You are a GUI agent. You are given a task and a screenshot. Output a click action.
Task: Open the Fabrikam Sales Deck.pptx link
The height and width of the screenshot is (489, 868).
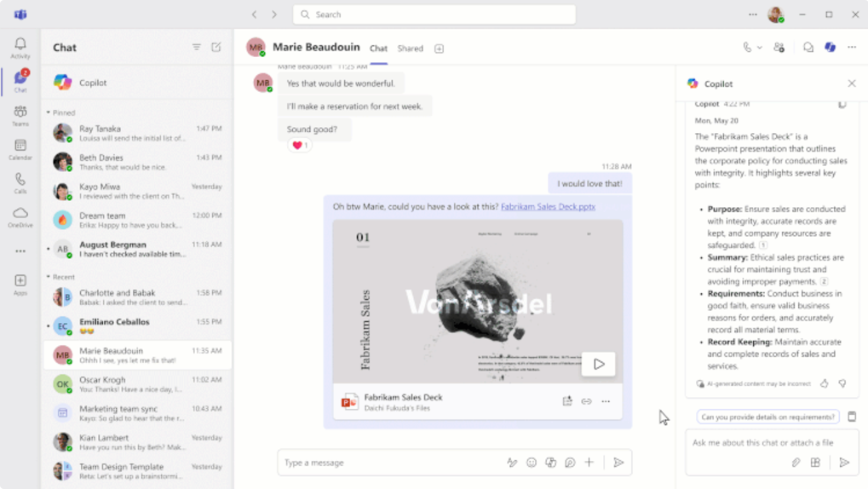coord(548,207)
